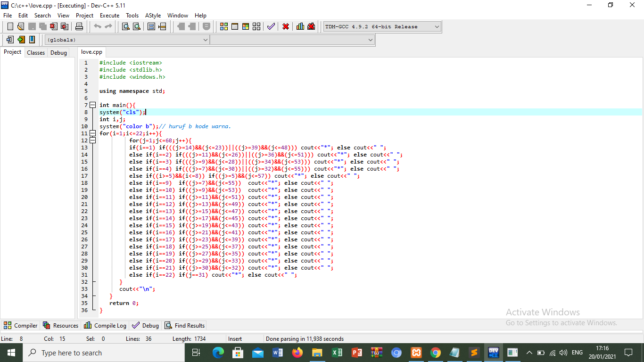Click the Compile toolbar icon

[x=224, y=26]
